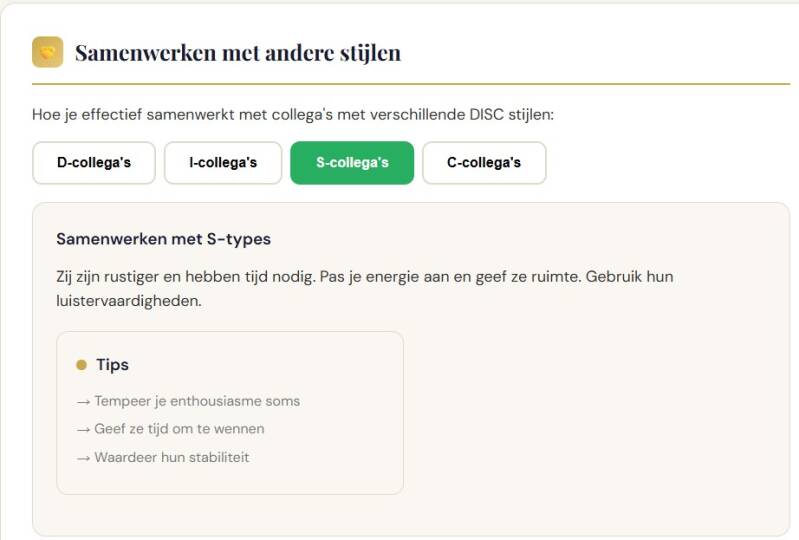Click the 'Samenwerken met andere stijlen' heading
Viewport: 799px width, 540px height.
238,53
